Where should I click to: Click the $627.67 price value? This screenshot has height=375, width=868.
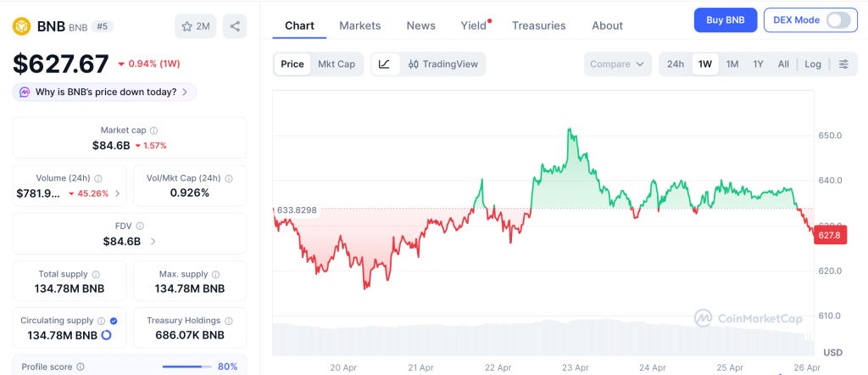click(x=61, y=64)
